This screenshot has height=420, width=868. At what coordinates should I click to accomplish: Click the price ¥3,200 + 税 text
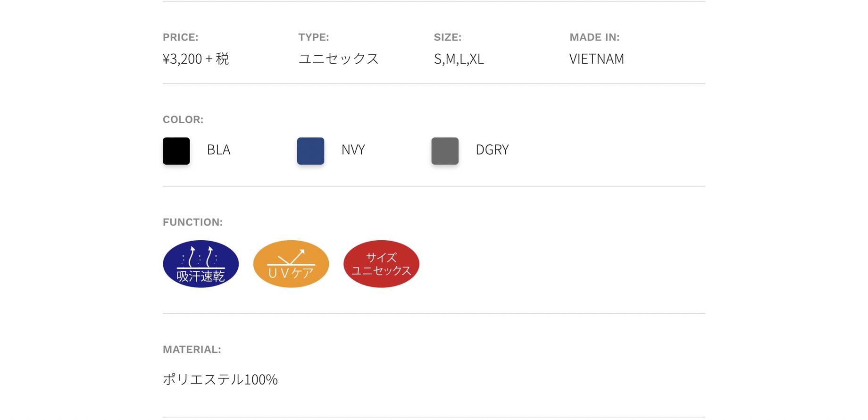coord(196,59)
